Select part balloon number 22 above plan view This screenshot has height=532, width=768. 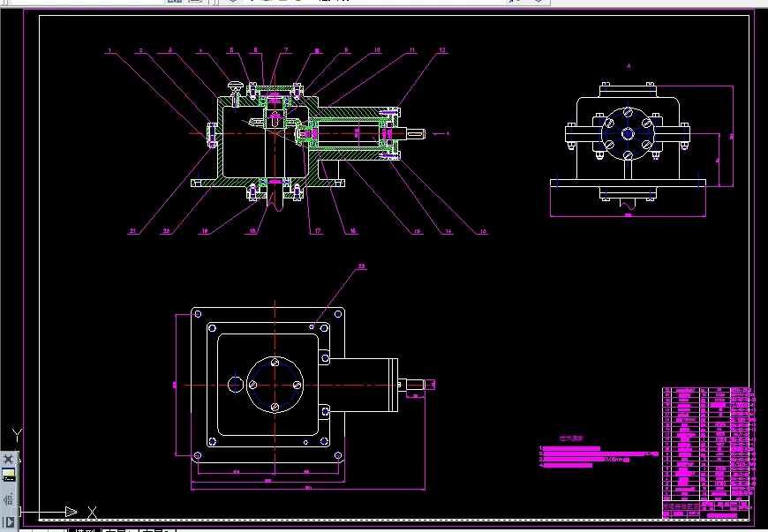tap(361, 266)
